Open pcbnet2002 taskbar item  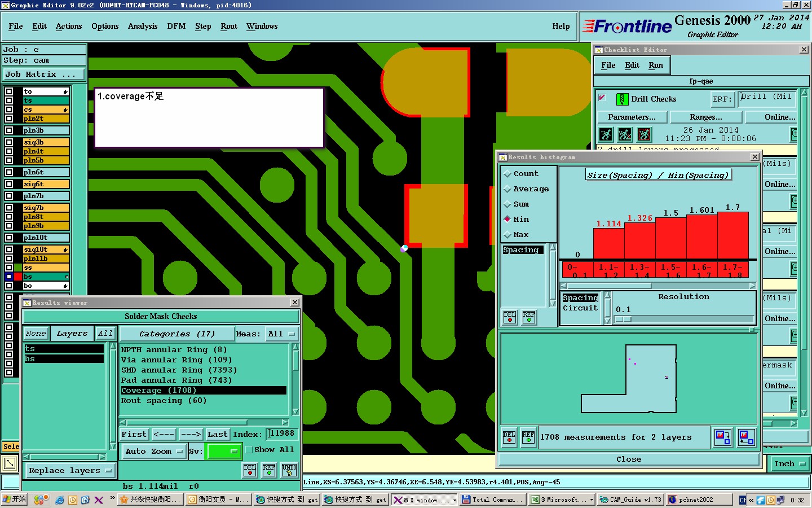coord(700,500)
